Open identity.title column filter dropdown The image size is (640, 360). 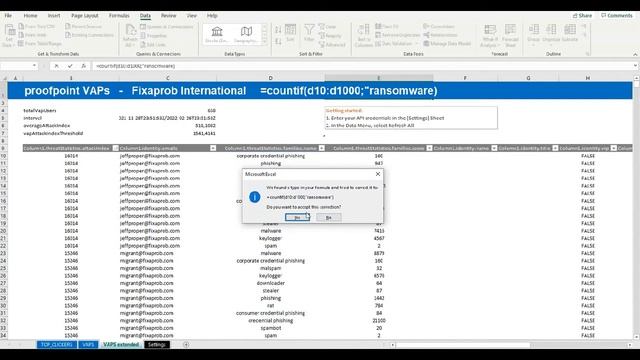(555, 148)
